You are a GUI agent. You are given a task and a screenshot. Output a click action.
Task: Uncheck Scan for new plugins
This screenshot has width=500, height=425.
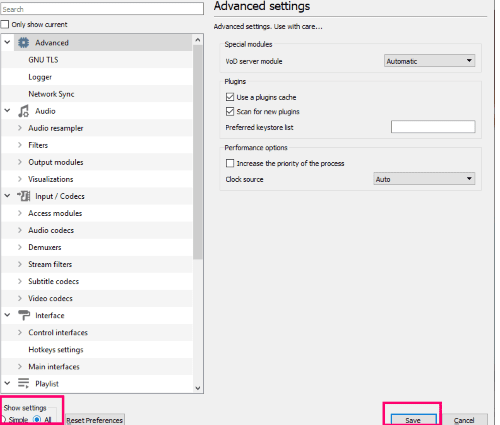pos(230,111)
